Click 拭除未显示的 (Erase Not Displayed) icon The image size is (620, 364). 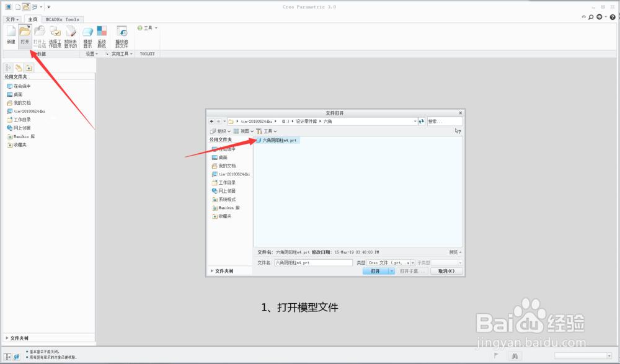click(x=71, y=37)
